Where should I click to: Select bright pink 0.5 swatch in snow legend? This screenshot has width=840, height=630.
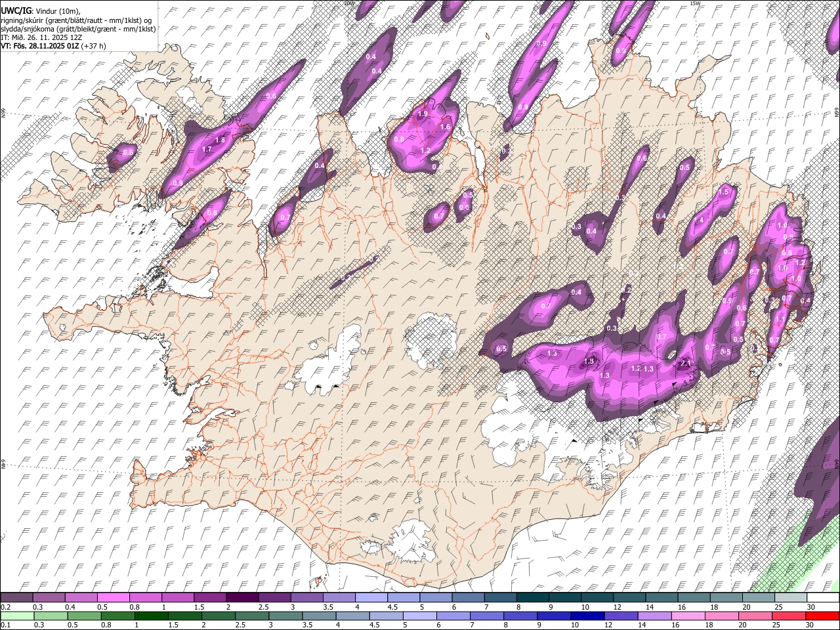113,598
